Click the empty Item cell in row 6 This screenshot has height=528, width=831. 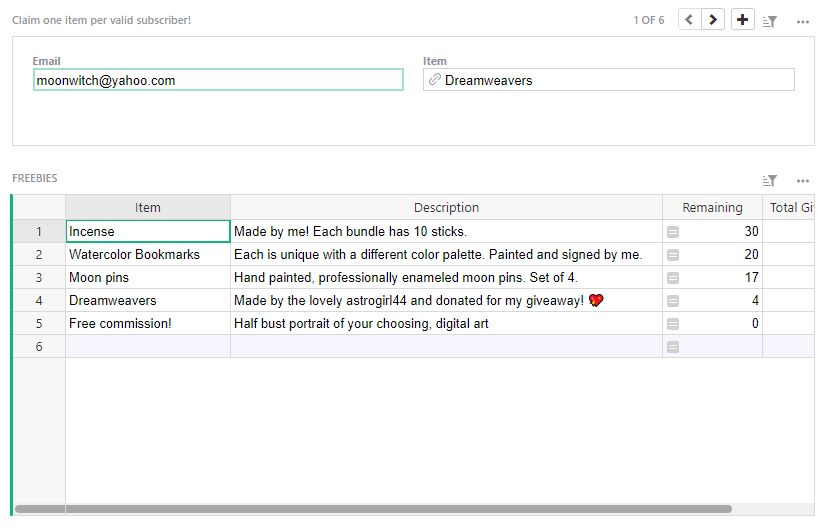click(x=148, y=347)
